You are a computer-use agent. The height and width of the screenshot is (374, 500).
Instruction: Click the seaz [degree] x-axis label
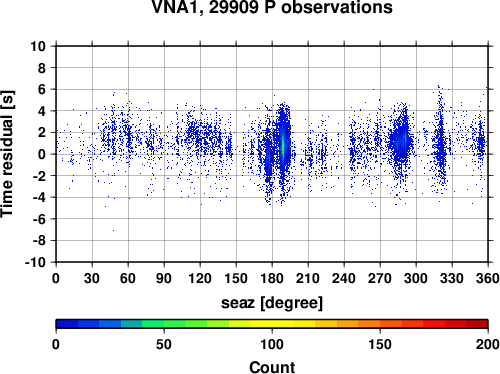[272, 303]
